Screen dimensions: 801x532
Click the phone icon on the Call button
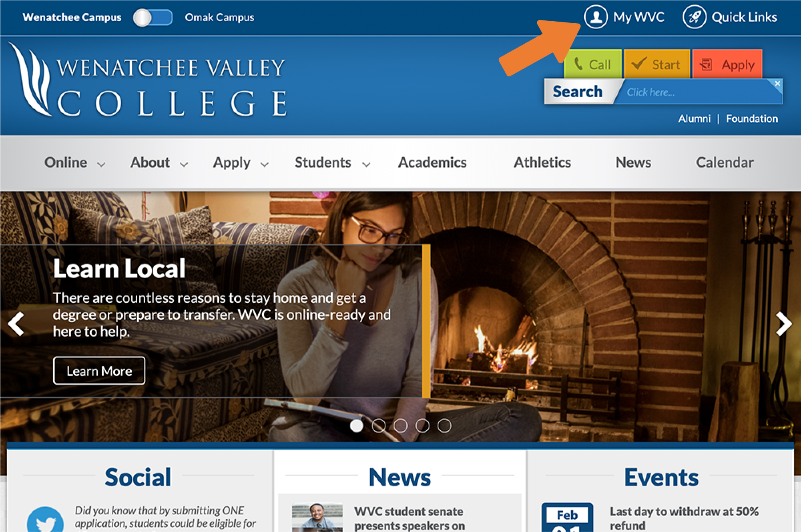[x=578, y=64]
